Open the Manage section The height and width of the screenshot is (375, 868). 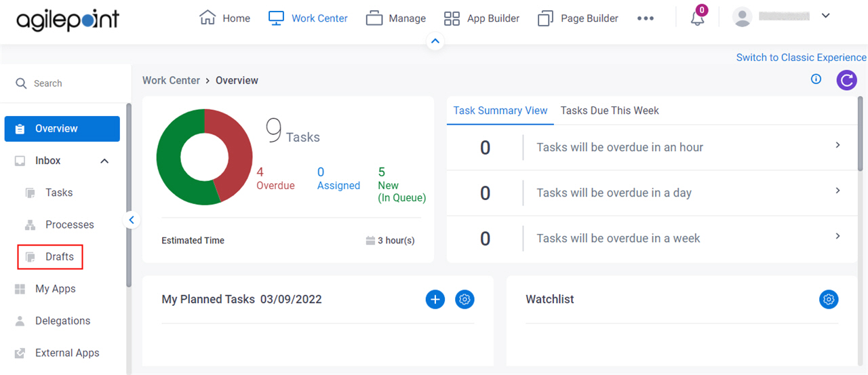pyautogui.click(x=396, y=18)
